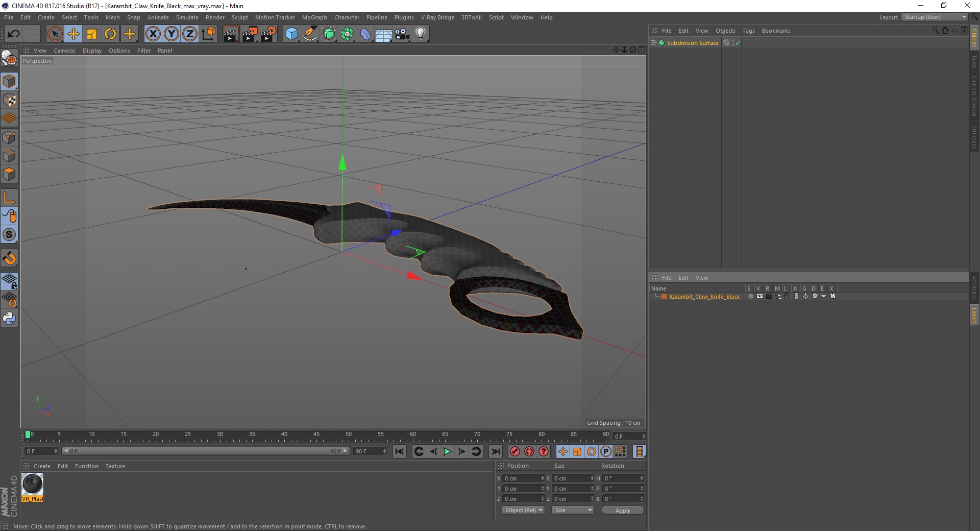Select the VR_Plast material thumbnail

[x=32, y=488]
